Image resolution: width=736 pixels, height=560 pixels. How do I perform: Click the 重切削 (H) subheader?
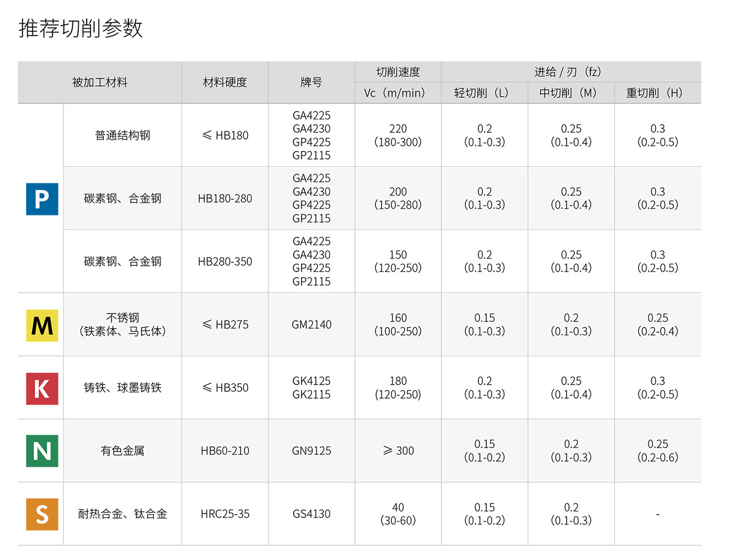tap(658, 93)
